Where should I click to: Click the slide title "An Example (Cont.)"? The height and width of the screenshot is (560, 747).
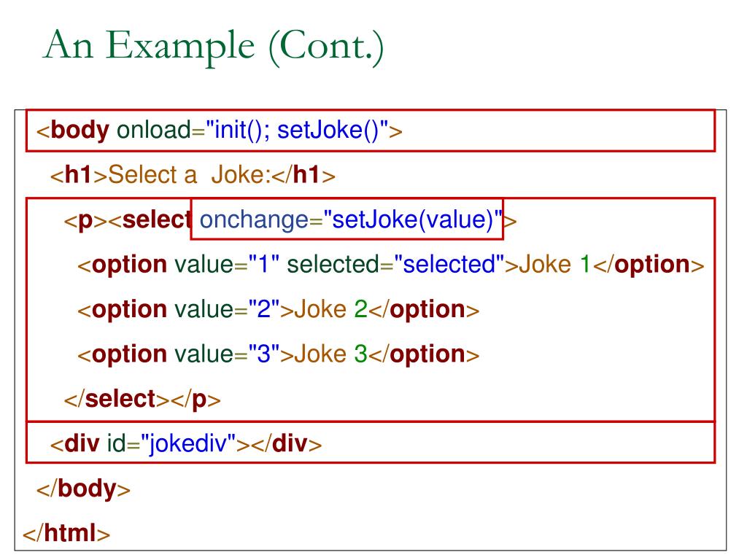(213, 46)
